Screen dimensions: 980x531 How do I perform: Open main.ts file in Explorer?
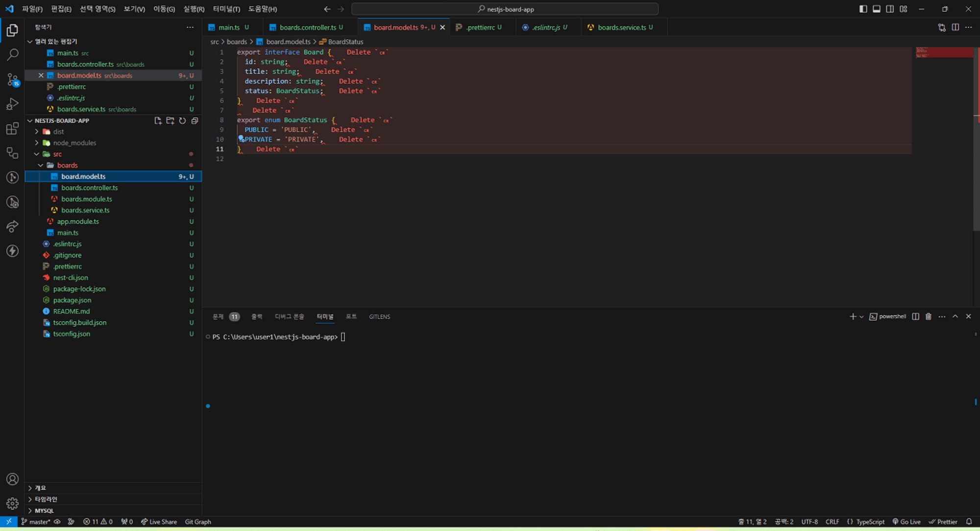67,232
